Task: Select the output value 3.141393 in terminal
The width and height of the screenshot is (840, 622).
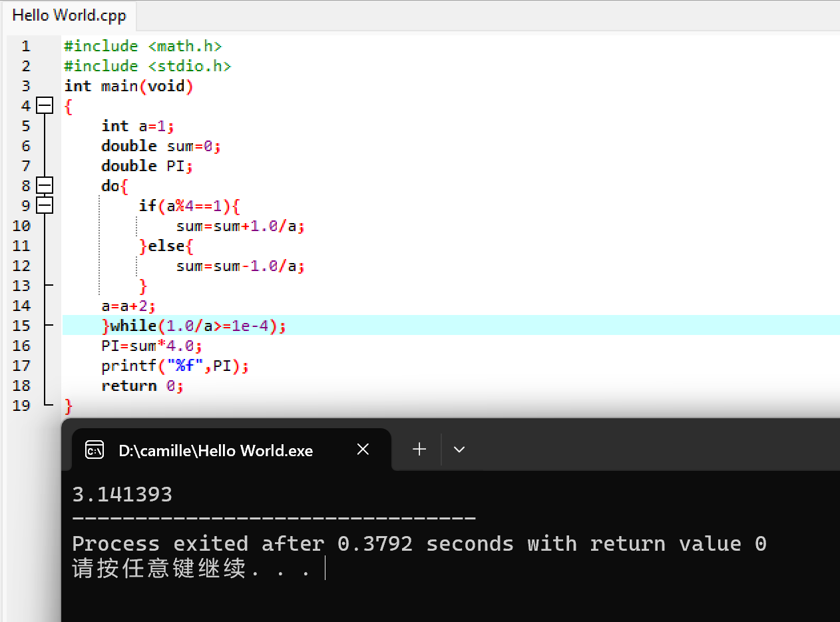Action: click(122, 494)
